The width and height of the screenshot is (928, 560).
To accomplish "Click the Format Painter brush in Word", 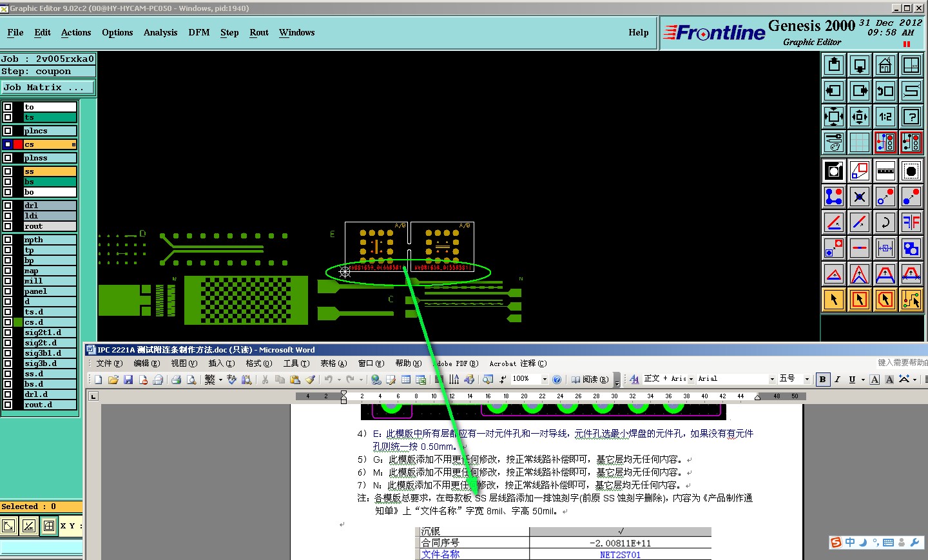I will tap(310, 380).
